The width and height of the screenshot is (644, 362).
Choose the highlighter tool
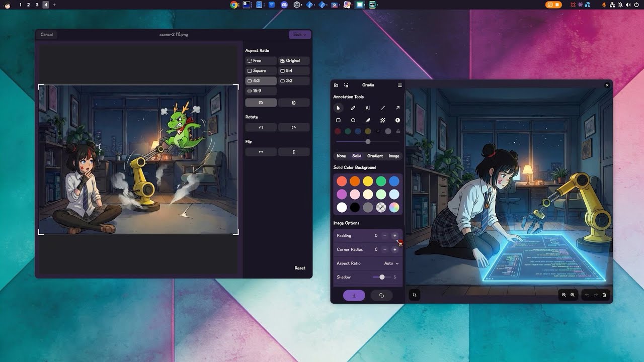coord(368,120)
